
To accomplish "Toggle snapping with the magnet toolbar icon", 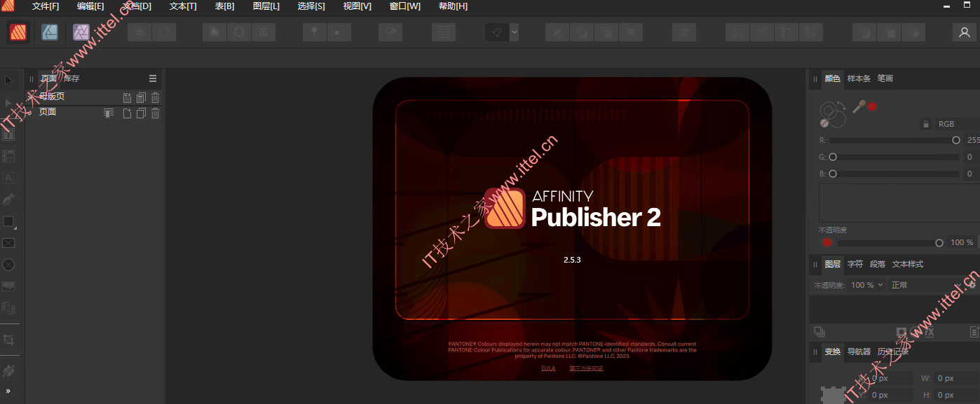I will click(497, 32).
